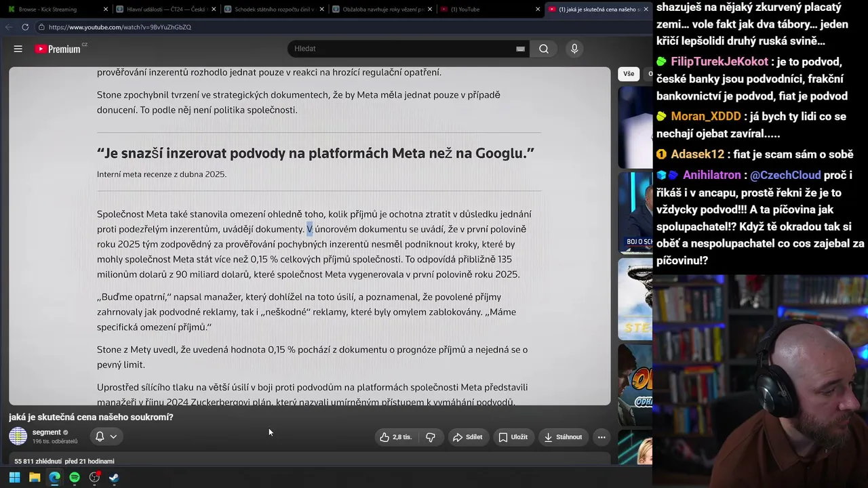Go back with the browser back arrow
The width and height of the screenshot is (868, 488).
[x=9, y=27]
